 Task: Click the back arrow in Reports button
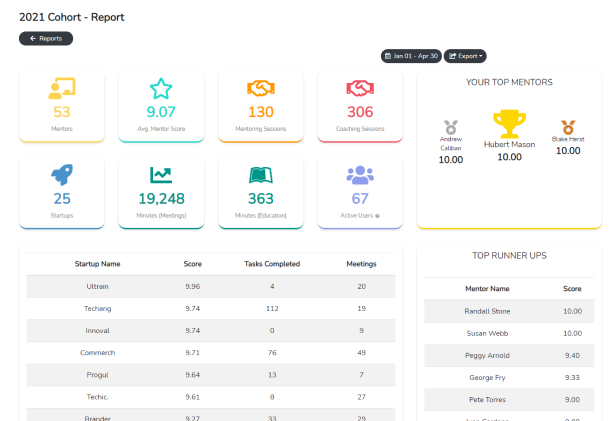33,38
